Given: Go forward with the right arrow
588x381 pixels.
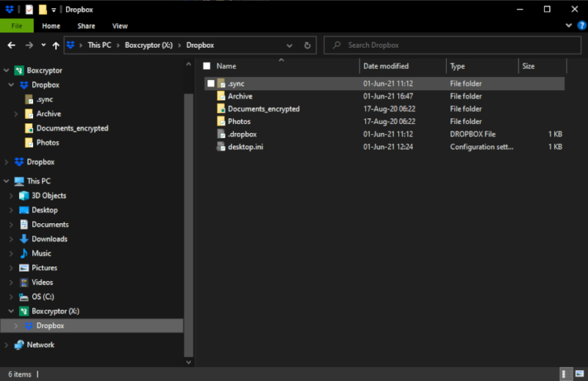Looking at the screenshot, I should pos(29,46).
